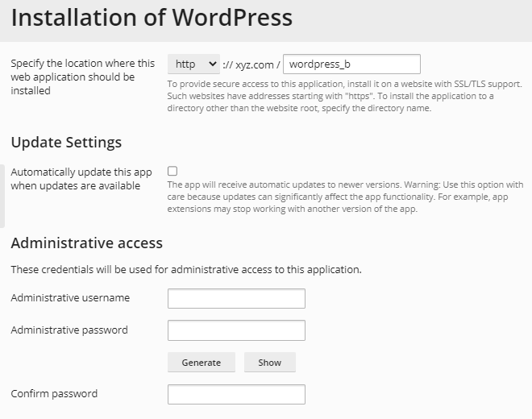Click the 'These credentials will be used' sentence
Viewport: 532px width, 419px height.
point(186,269)
